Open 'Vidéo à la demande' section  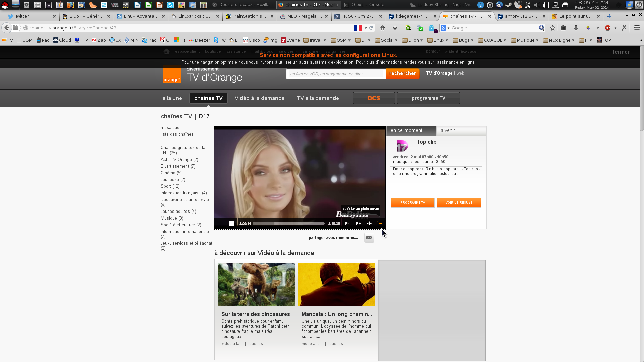pyautogui.click(x=260, y=98)
